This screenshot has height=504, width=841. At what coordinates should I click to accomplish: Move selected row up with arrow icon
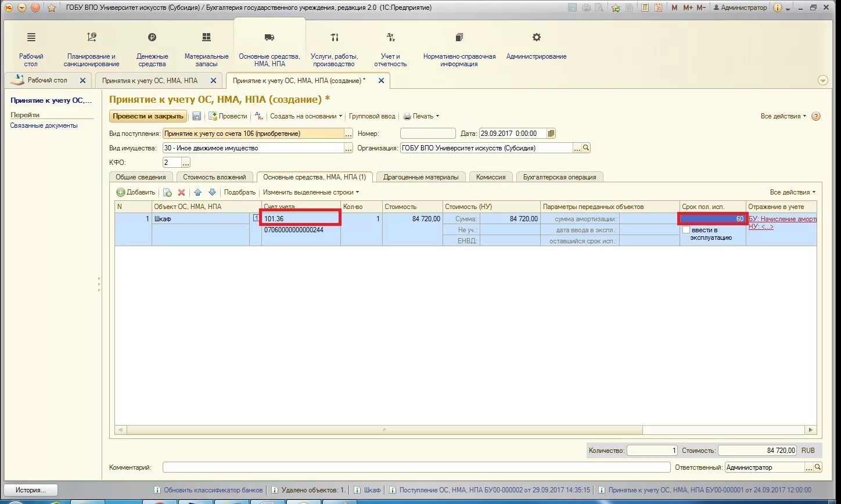[197, 192]
